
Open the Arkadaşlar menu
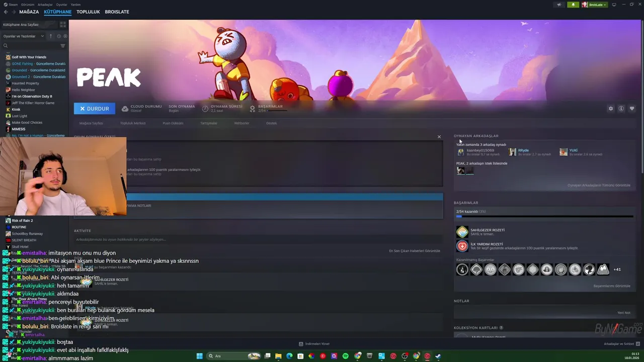coord(45,5)
